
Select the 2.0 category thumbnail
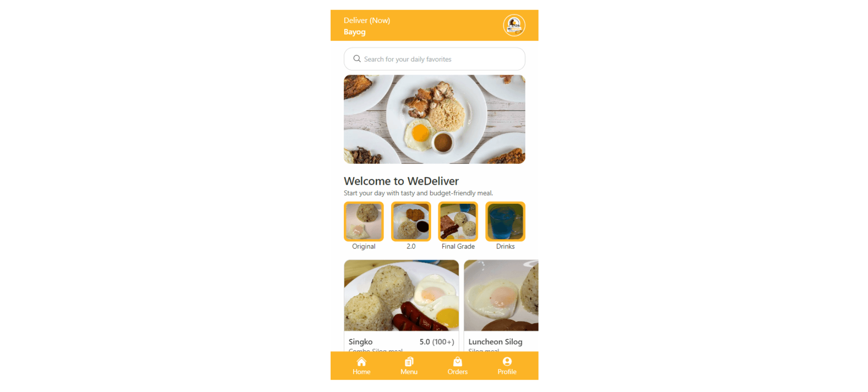pyautogui.click(x=411, y=221)
